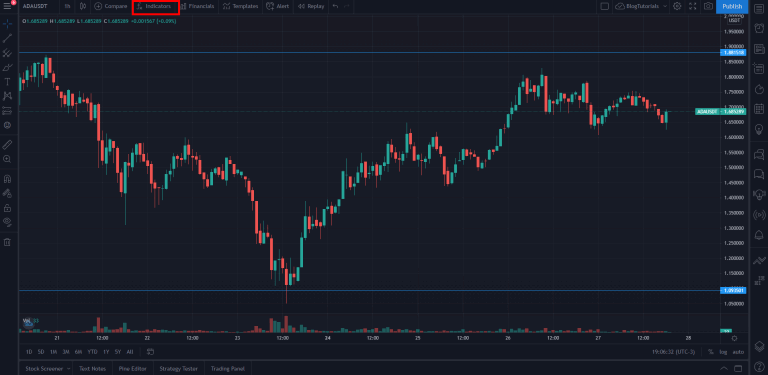The height and width of the screenshot is (375, 768).
Task: Open chart settings gear icon
Action: click(x=677, y=6)
